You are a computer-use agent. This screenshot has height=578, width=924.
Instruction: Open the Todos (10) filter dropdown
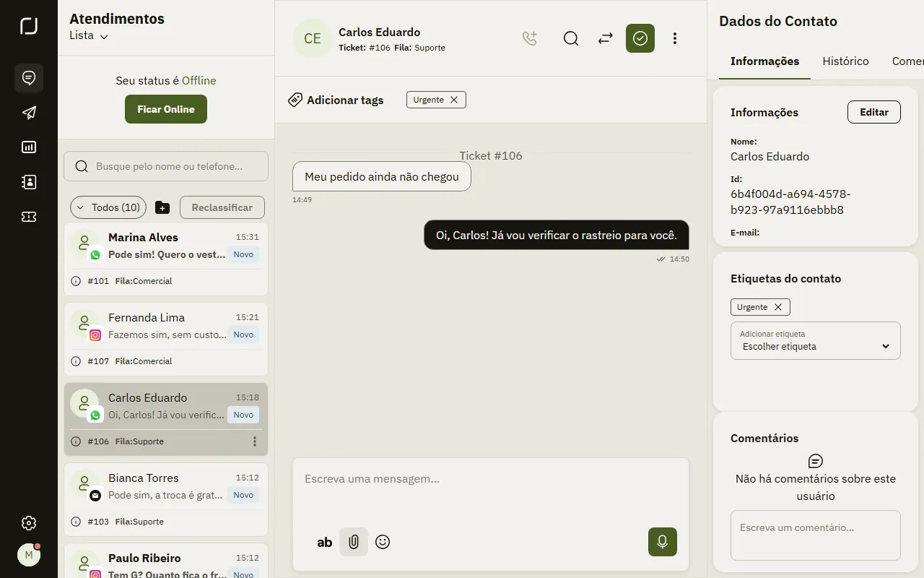tap(108, 207)
